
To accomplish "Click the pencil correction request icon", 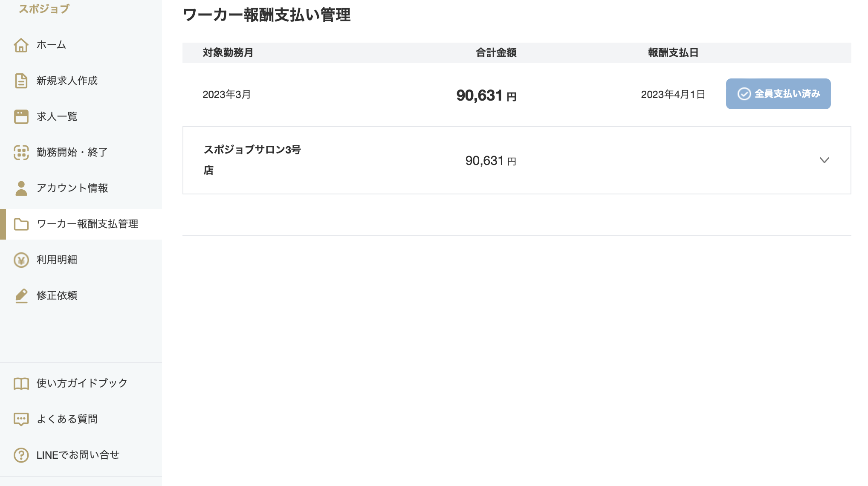I will (x=21, y=295).
